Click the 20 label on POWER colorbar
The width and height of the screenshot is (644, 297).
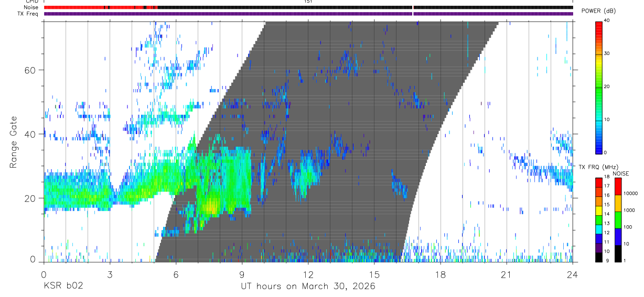pos(607,87)
